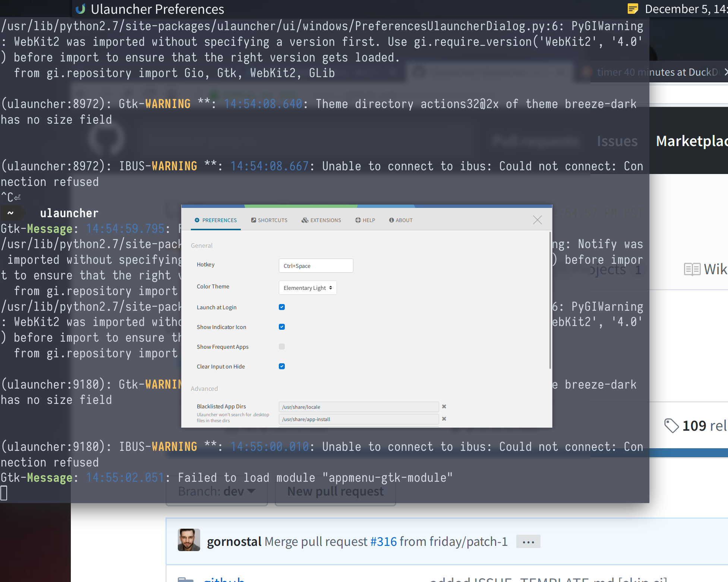Click the New pull request button
Image resolution: width=728 pixels, height=582 pixels.
point(335,491)
